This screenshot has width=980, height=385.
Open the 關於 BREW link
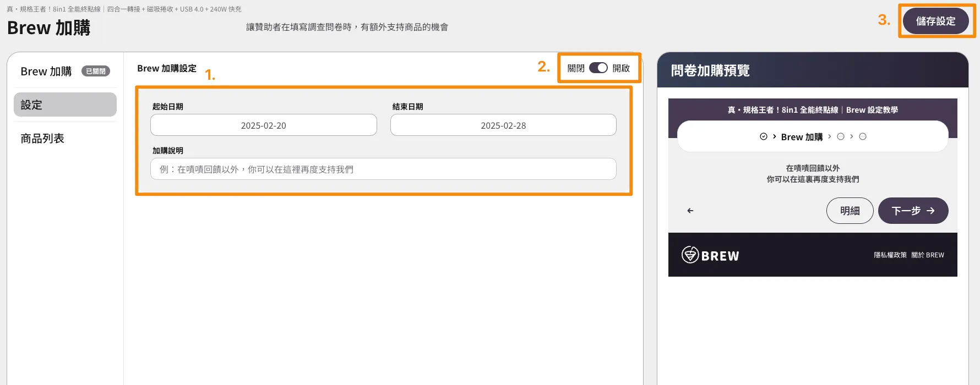click(928, 255)
